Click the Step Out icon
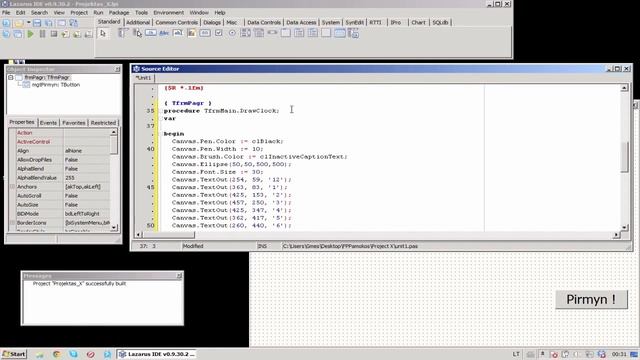This screenshot has height=360, width=640. [88, 34]
